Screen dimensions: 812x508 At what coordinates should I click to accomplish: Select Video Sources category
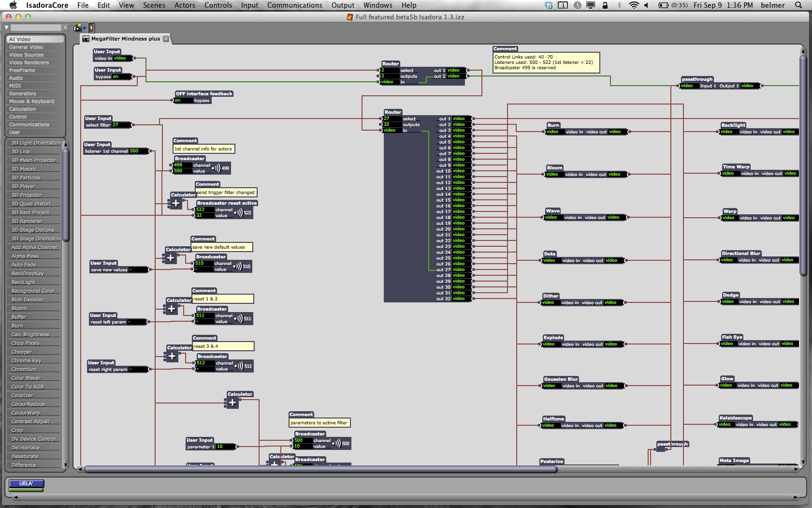pyautogui.click(x=35, y=55)
